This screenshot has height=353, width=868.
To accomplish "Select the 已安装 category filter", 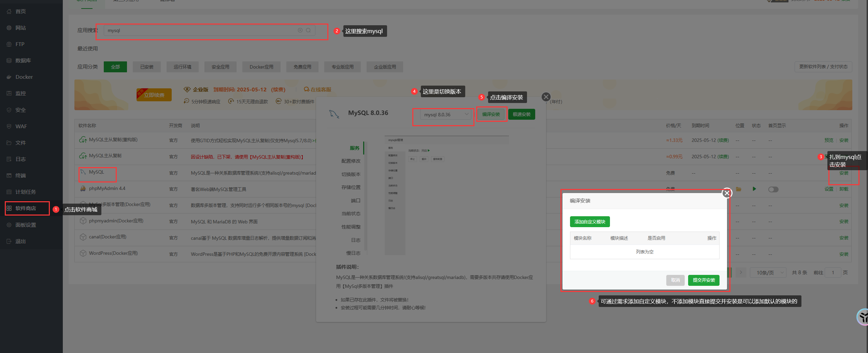I will click(147, 67).
